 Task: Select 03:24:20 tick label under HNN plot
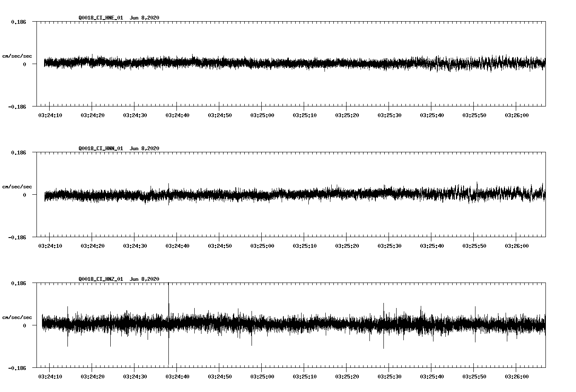click(x=92, y=246)
